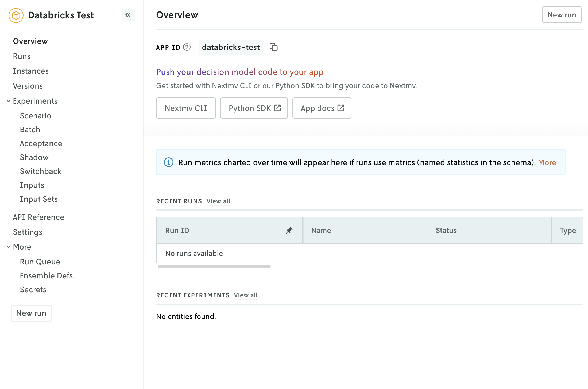Image resolution: width=588 pixels, height=389 pixels.
Task: Go to Instances in the sidebar
Action: coord(31,71)
